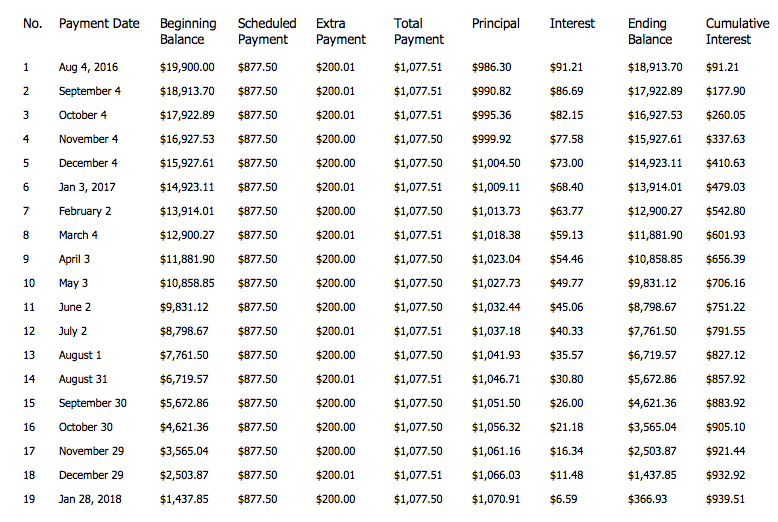Click the Payment Date column header

[99, 23]
